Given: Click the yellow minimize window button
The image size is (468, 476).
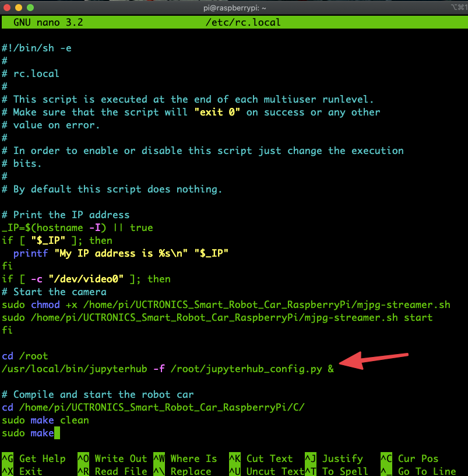Looking at the screenshot, I should point(19,8).
